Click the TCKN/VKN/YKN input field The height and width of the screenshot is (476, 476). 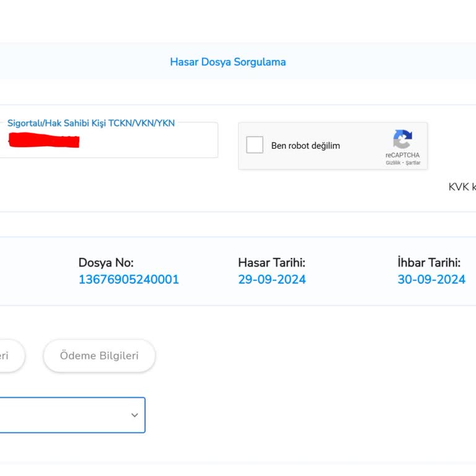pos(108,140)
